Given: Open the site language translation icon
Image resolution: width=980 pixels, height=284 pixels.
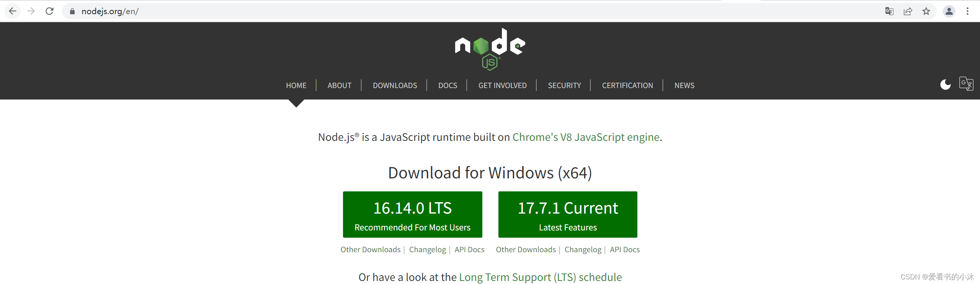Looking at the screenshot, I should click(966, 83).
